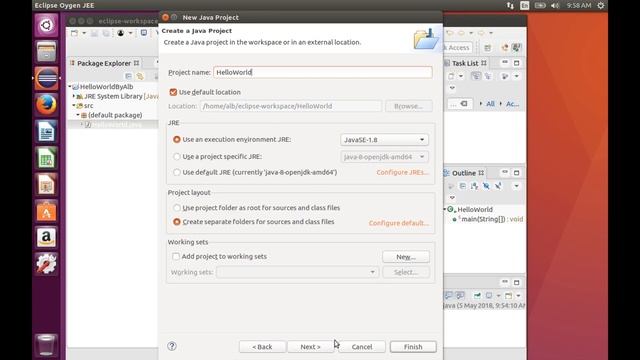The height and width of the screenshot is (360, 640).
Task: Select Use an execution environment JRE
Action: point(177,140)
